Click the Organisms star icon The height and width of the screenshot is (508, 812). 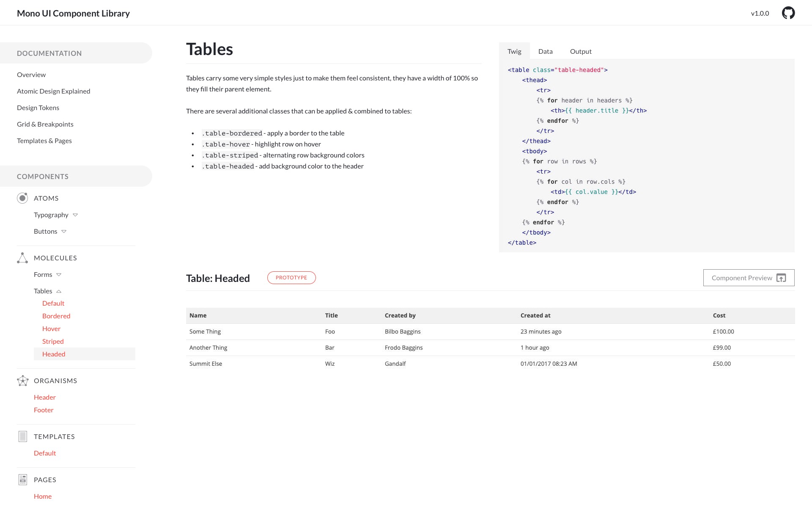(22, 381)
